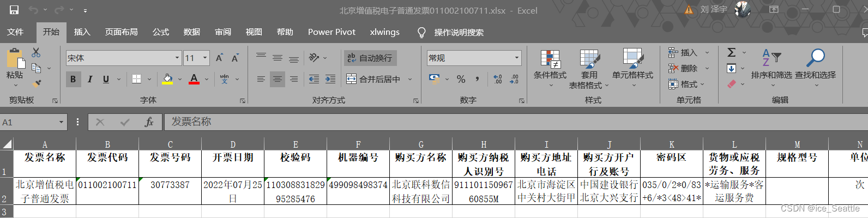Click the Clear eraser icon
Screen dimensions: 868x218
[732, 84]
